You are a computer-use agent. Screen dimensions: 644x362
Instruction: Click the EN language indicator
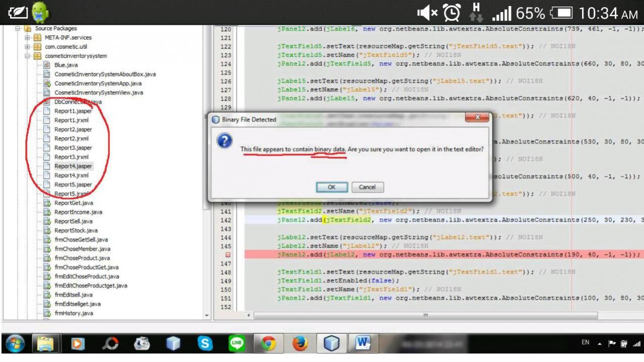pos(585,342)
